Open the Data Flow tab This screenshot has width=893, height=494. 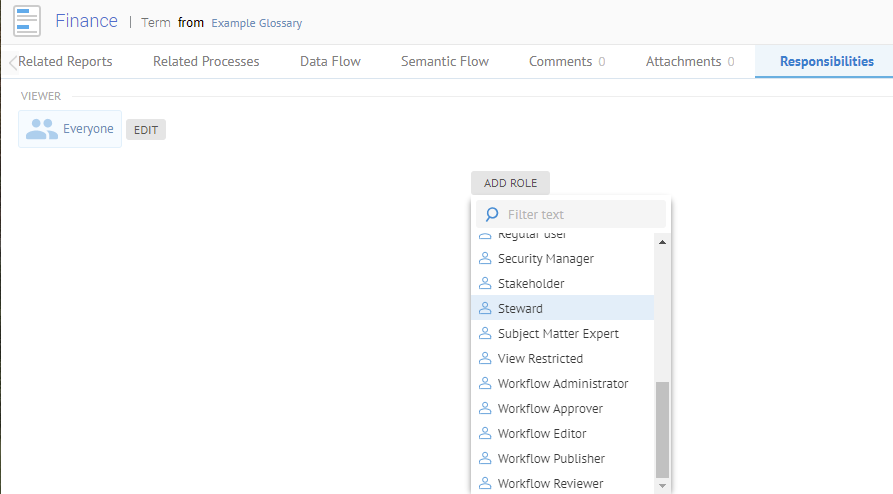click(x=330, y=62)
